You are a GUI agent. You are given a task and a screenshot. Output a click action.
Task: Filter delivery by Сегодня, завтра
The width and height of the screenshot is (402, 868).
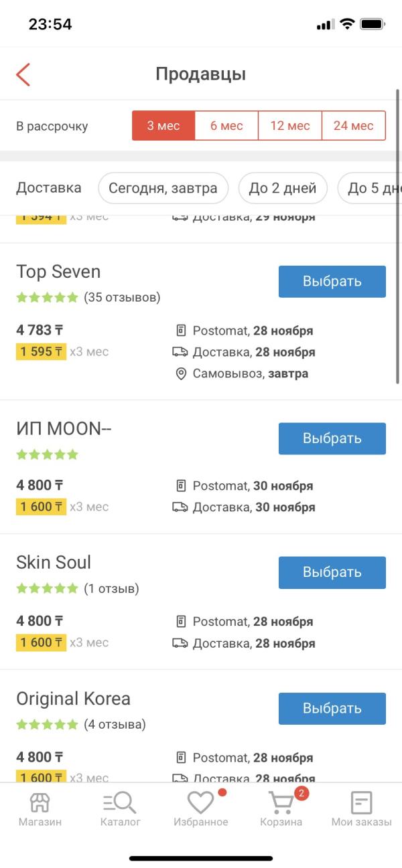click(x=163, y=188)
